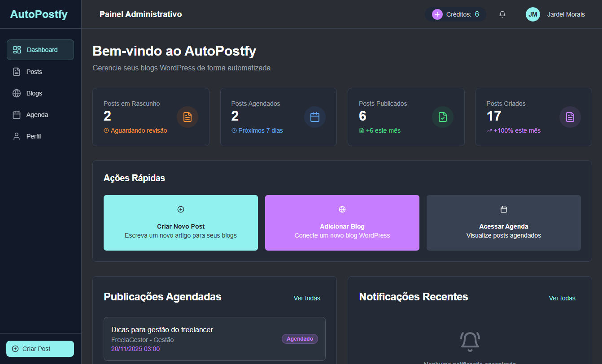Click the orange document icon on Posts em Rascunho
The height and width of the screenshot is (364, 602).
tap(188, 117)
